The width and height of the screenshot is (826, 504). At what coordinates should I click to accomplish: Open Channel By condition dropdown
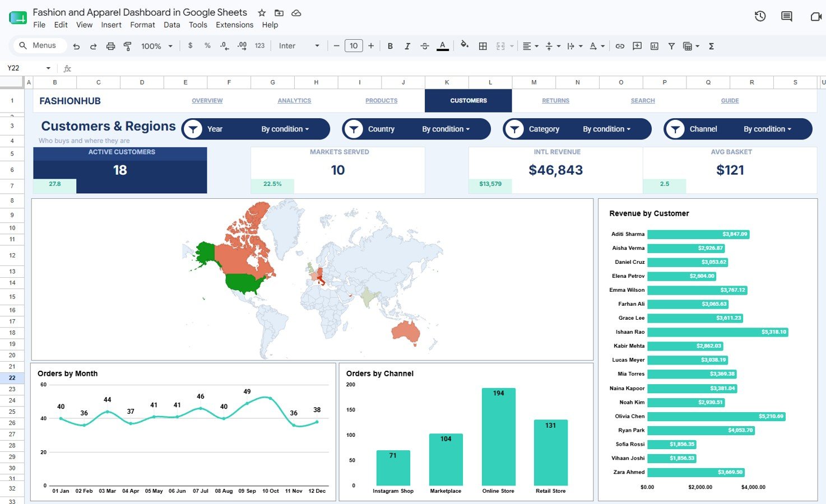point(768,129)
